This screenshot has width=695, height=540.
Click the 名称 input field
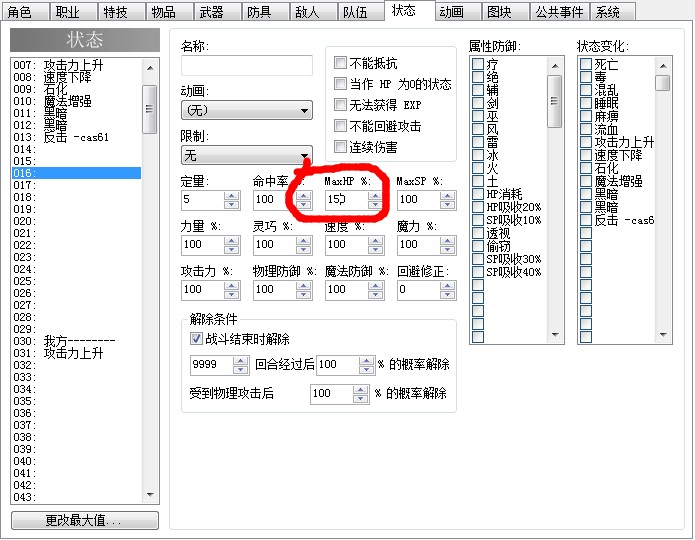pyautogui.click(x=246, y=65)
